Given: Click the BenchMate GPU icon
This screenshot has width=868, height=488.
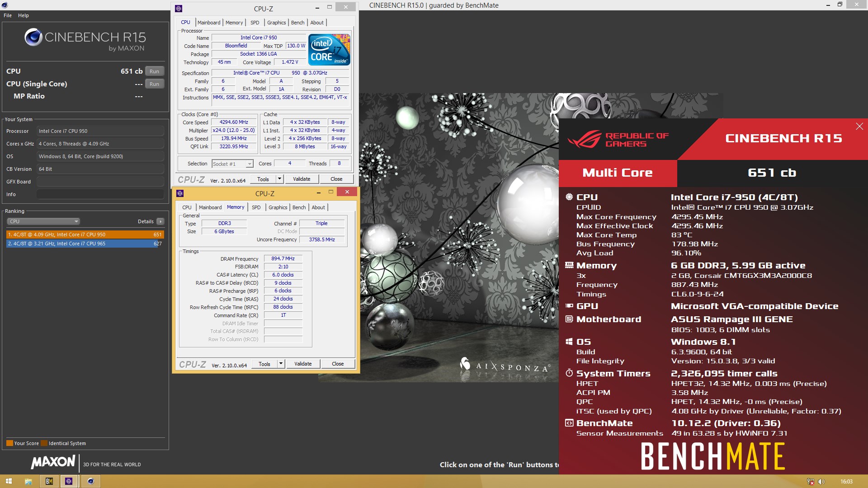Looking at the screenshot, I should pos(569,306).
